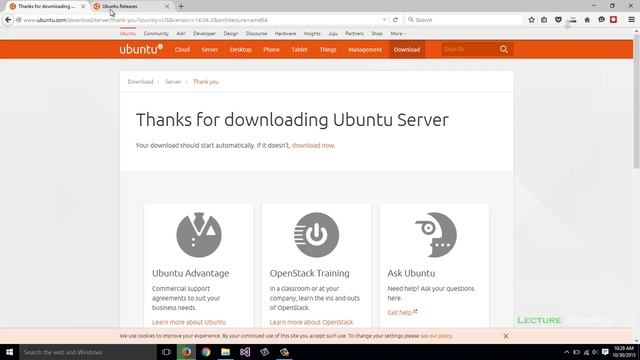Open the Download section in orange nav
The width and height of the screenshot is (640, 360).
(x=407, y=49)
